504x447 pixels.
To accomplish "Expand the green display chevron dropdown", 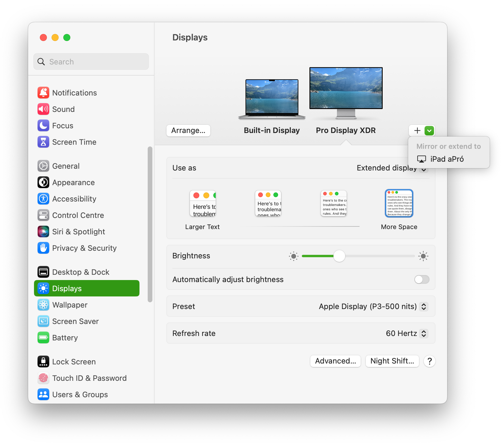I will tap(429, 131).
